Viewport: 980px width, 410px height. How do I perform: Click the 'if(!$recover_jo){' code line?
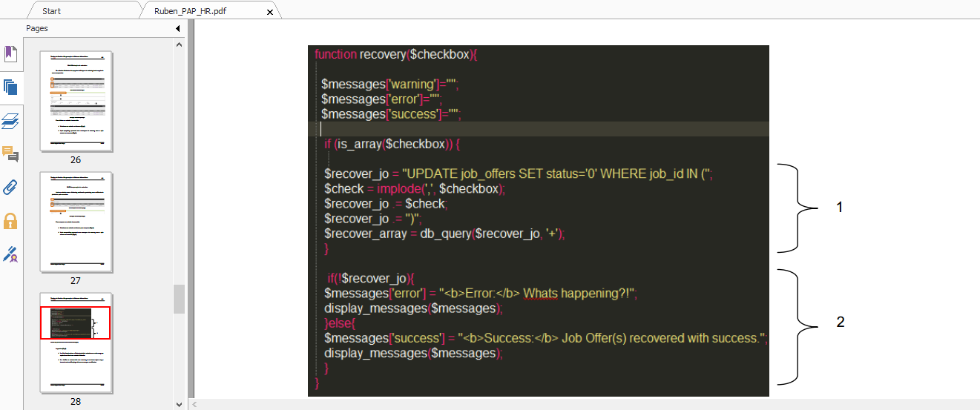coord(371,279)
